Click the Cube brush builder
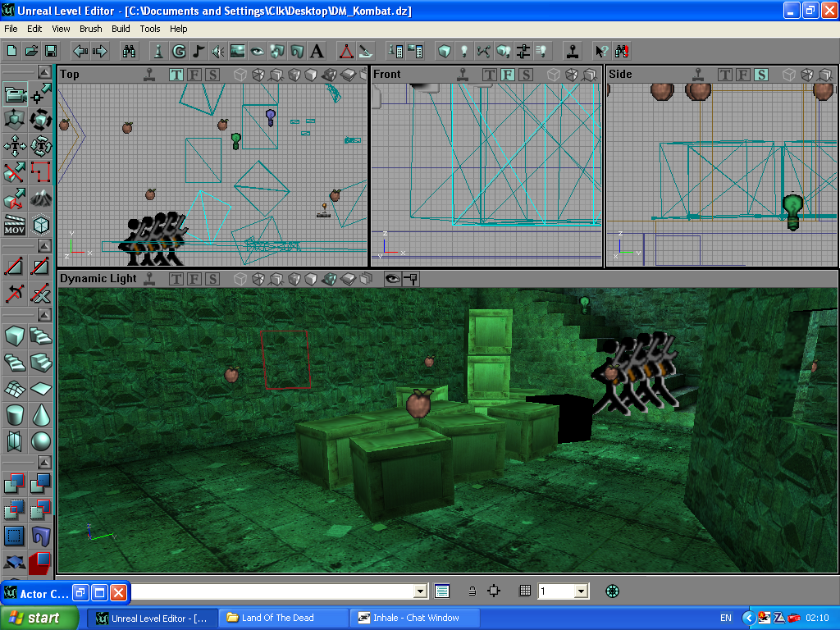 (15, 336)
